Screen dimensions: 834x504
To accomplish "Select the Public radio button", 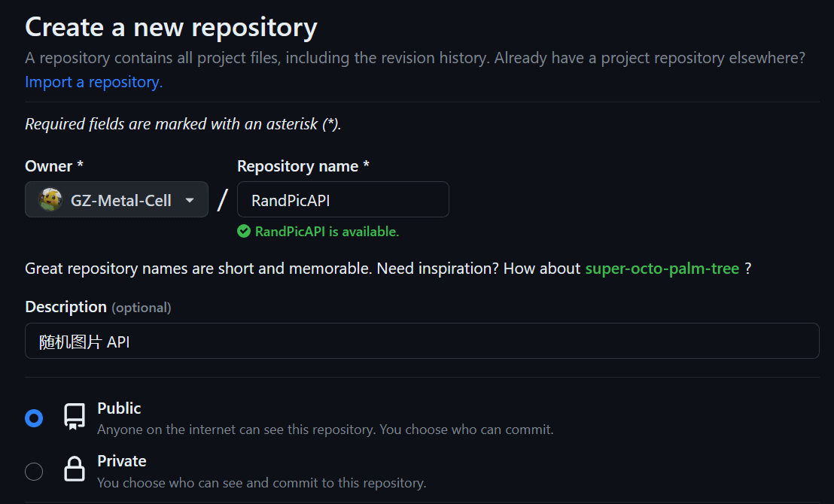I will [x=34, y=418].
